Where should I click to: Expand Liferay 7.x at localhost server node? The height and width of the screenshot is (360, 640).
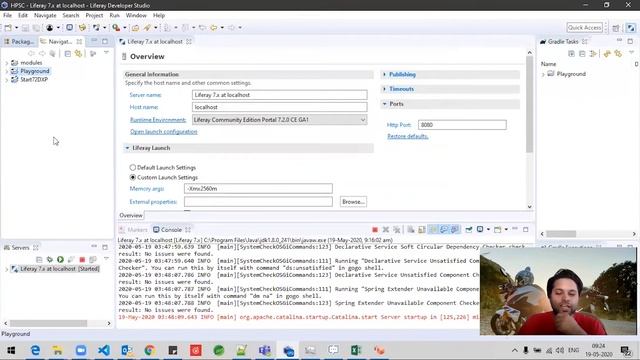pos(7,269)
